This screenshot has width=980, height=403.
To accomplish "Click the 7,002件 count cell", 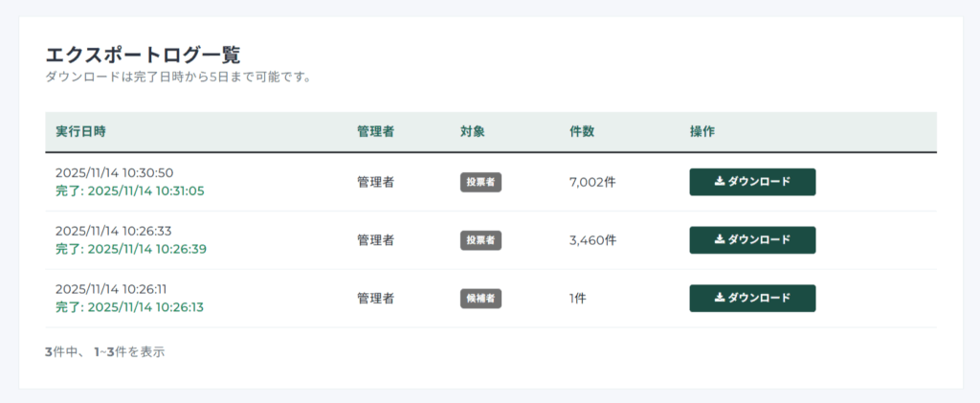I will point(591,182).
